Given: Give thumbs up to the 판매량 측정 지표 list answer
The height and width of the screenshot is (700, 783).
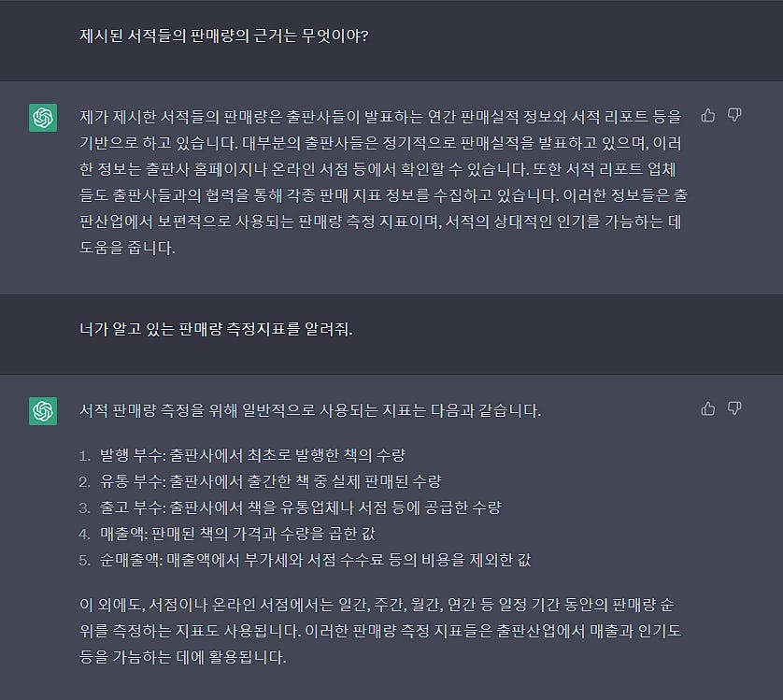Looking at the screenshot, I should pyautogui.click(x=707, y=409).
